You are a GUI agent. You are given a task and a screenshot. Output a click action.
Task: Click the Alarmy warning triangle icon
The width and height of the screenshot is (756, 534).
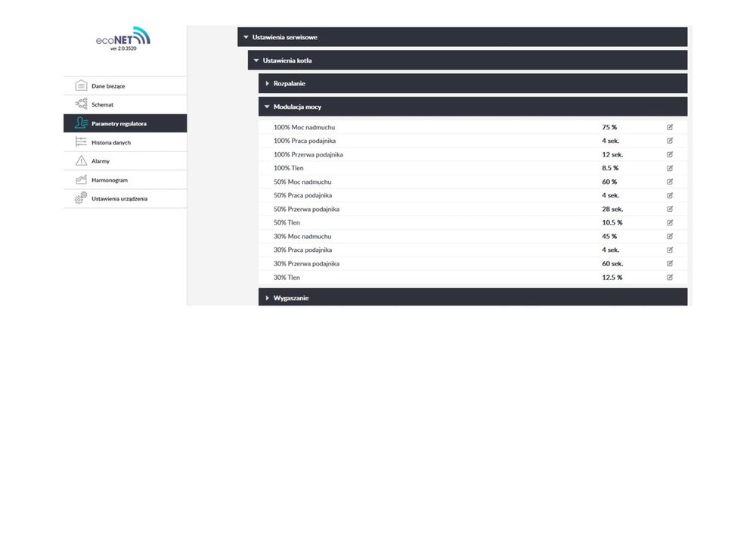tap(81, 161)
